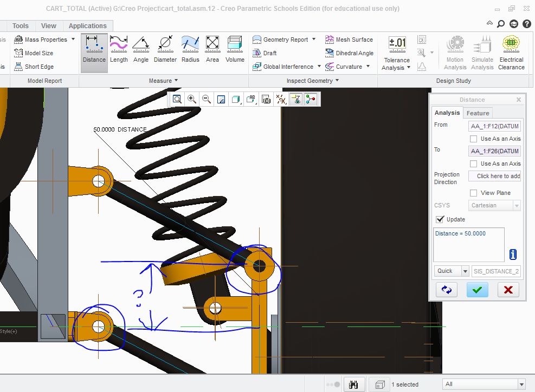The width and height of the screenshot is (535, 392).
Task: Toggle datum display filters icon
Action: click(281, 99)
